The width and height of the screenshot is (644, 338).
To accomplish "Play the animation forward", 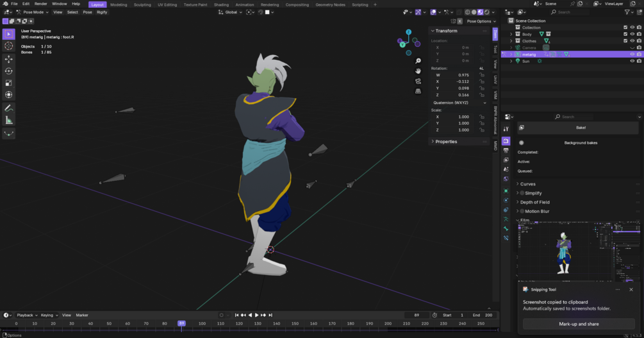I will point(257,315).
